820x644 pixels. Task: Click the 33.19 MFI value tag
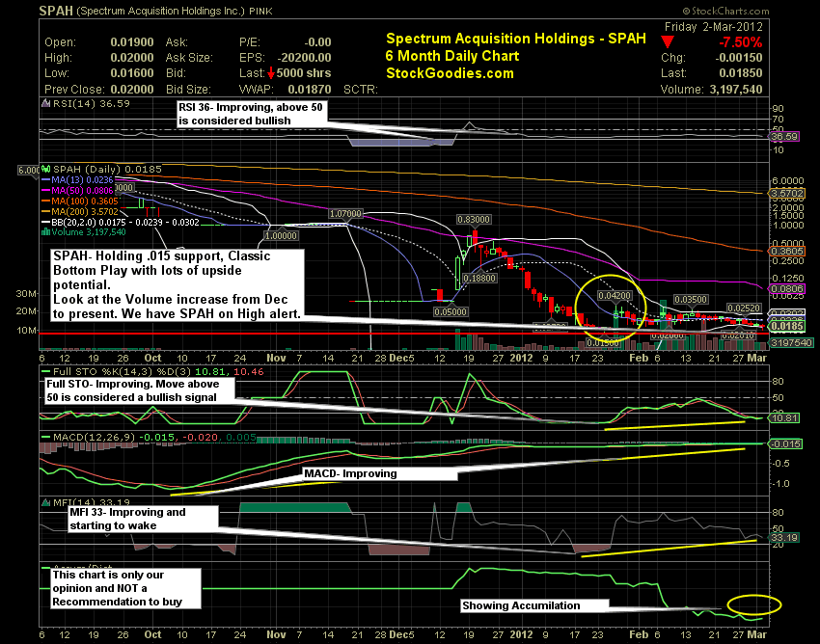pyautogui.click(x=784, y=538)
